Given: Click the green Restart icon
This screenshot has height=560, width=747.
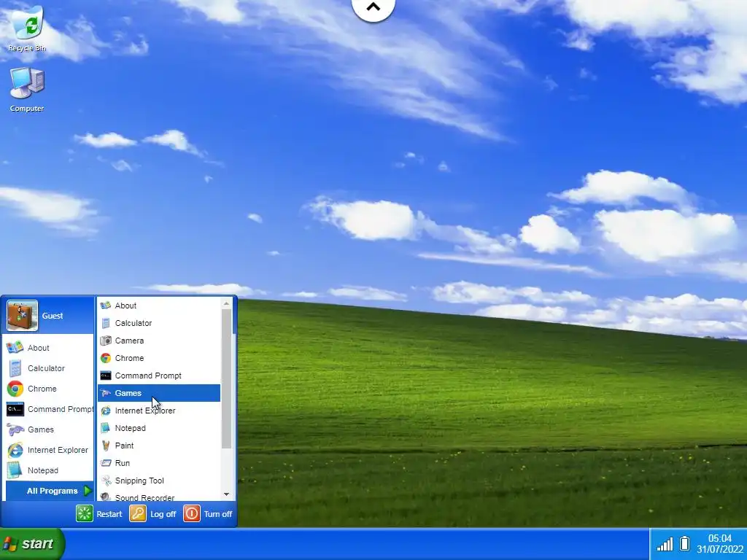Looking at the screenshot, I should pyautogui.click(x=85, y=513).
